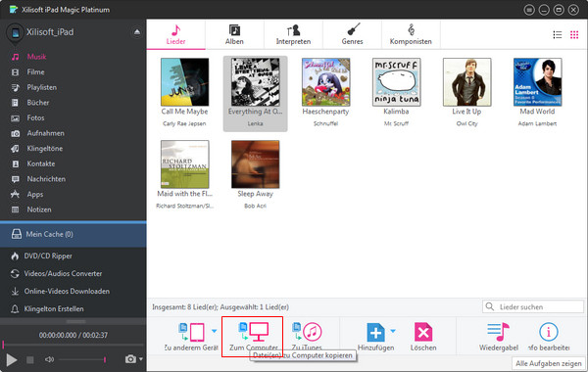Switch to the Interpreten tab

[293, 35]
